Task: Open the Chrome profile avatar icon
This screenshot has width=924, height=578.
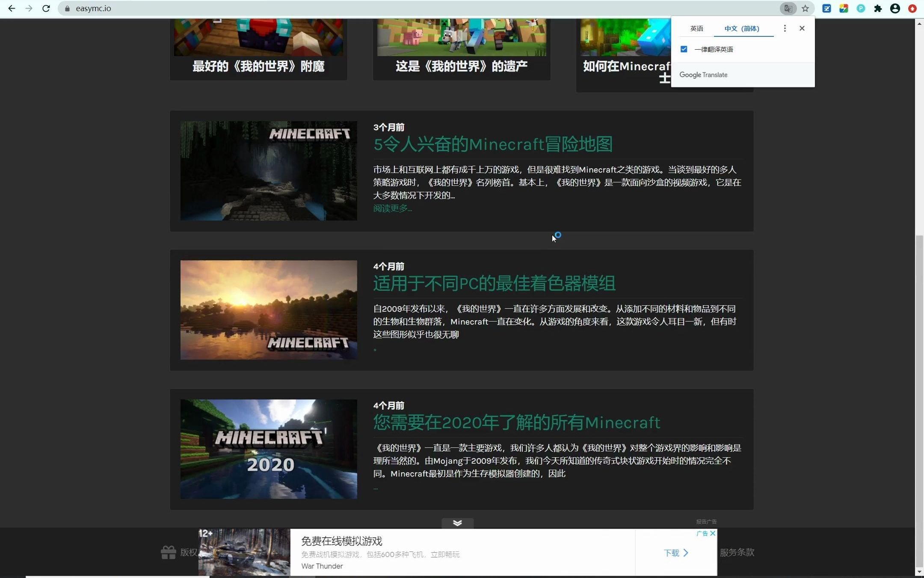Action: [x=895, y=8]
